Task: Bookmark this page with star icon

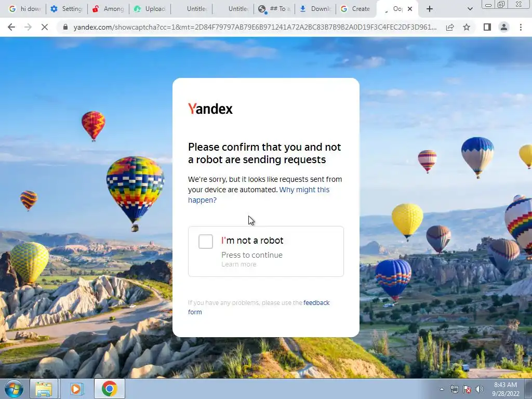Action: 467,27
